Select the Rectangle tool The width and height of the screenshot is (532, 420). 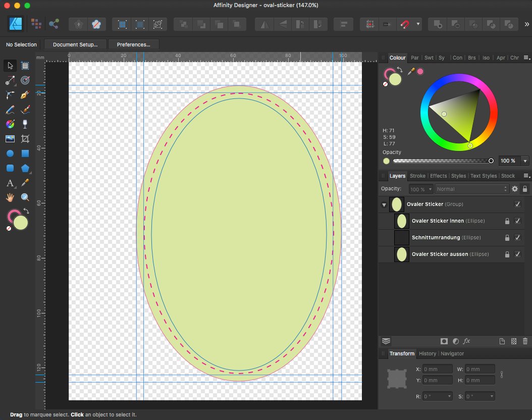(25, 153)
